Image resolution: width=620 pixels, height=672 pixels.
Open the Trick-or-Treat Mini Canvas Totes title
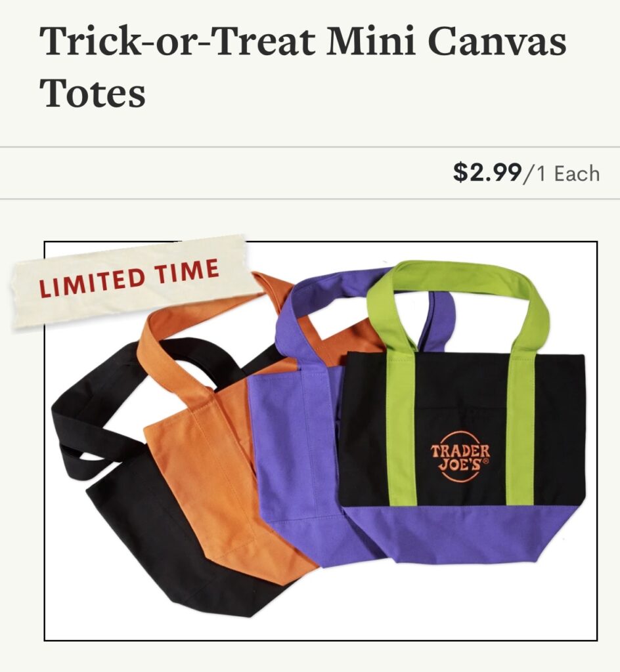click(x=303, y=66)
